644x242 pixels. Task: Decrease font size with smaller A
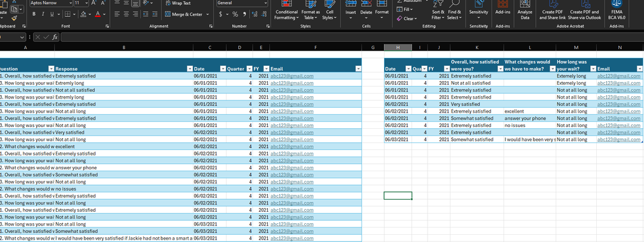point(103,3)
